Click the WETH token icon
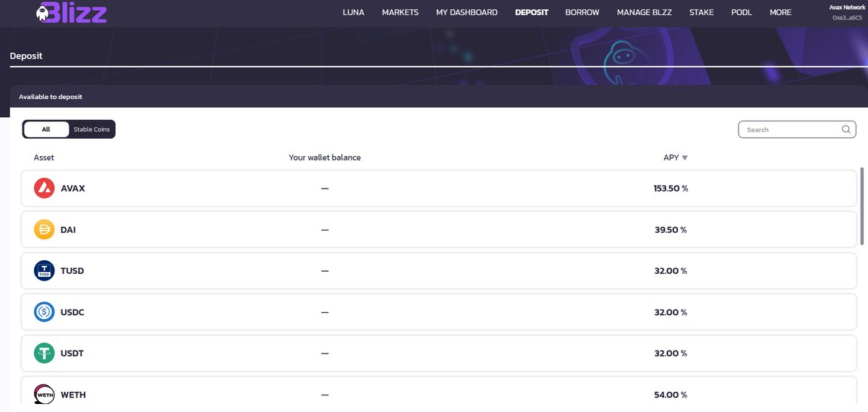 (x=44, y=394)
